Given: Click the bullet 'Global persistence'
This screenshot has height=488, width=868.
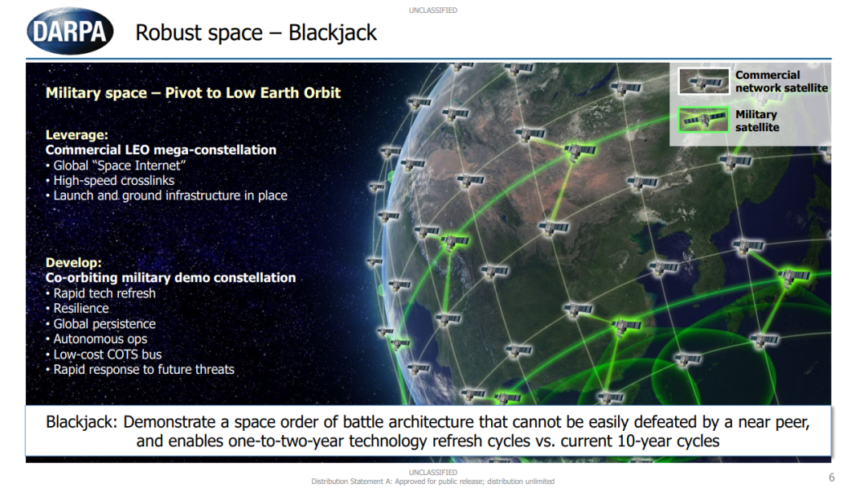Looking at the screenshot, I should point(104,324).
